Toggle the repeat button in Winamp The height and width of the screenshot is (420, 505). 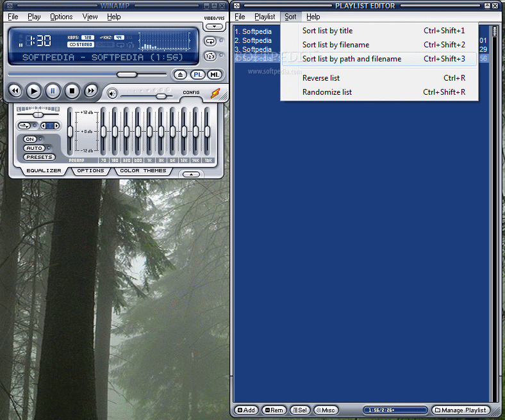210,41
